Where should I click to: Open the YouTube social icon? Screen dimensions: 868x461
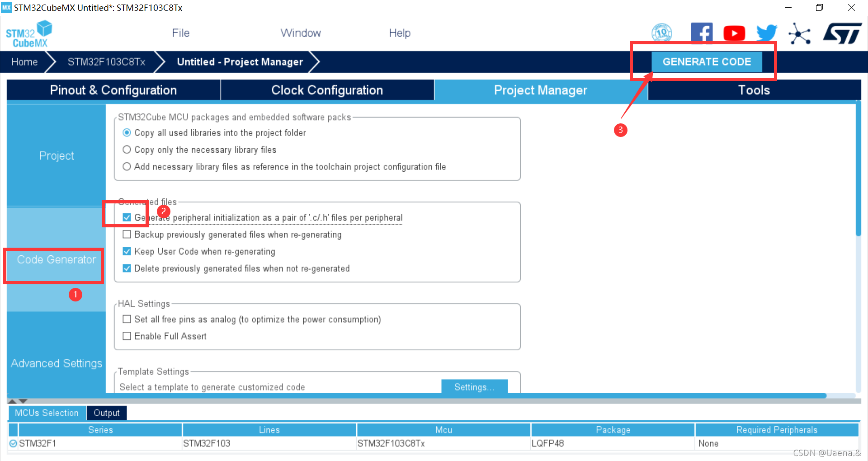click(734, 33)
